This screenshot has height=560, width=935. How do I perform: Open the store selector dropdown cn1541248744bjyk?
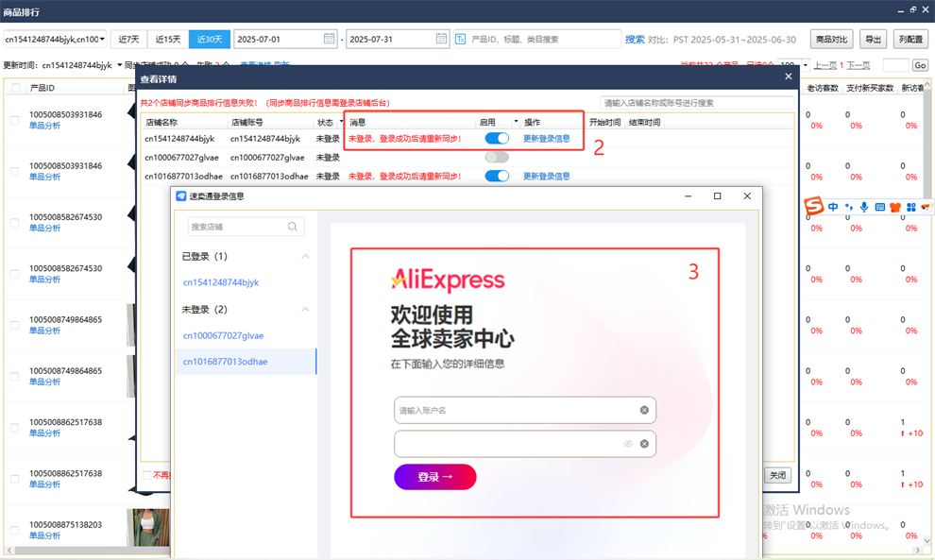(55, 40)
